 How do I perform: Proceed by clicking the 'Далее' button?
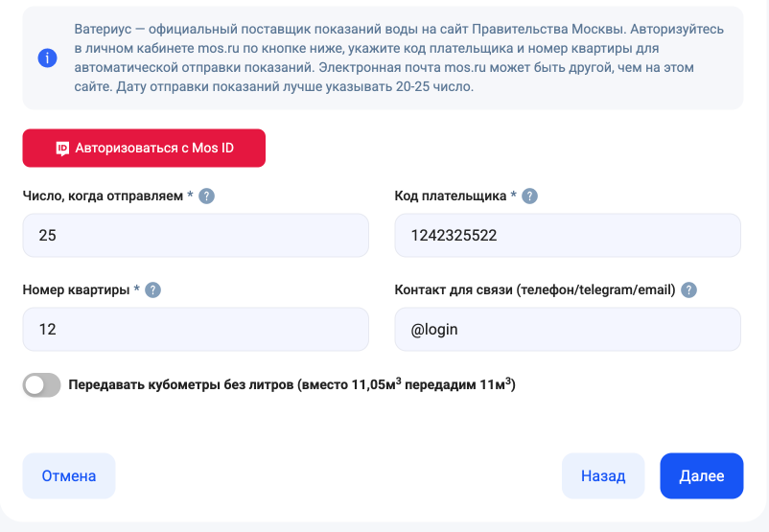tap(702, 476)
